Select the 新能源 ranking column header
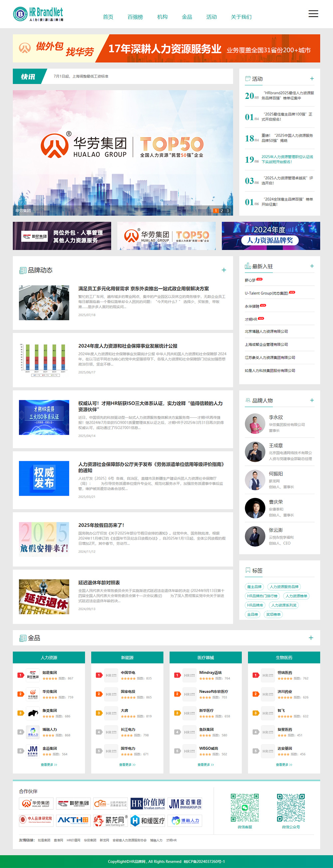This screenshot has width=333, height=868. tap(127, 657)
